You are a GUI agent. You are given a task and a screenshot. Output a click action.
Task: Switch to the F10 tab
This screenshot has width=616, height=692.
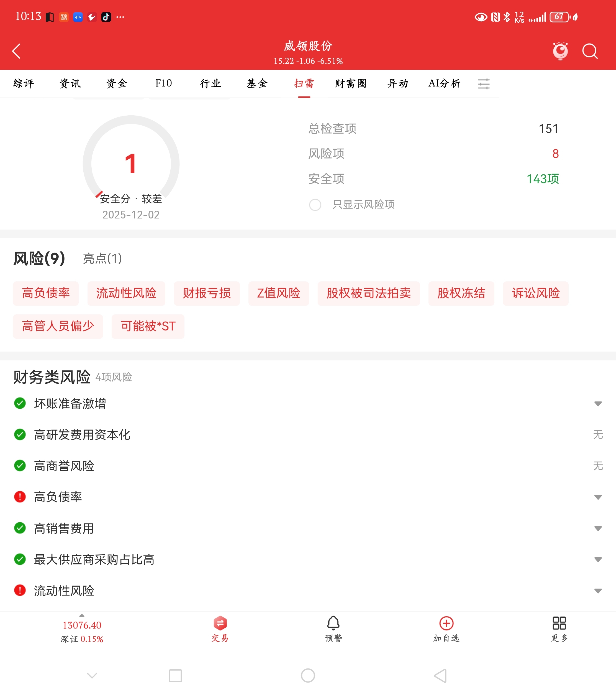coord(163,83)
